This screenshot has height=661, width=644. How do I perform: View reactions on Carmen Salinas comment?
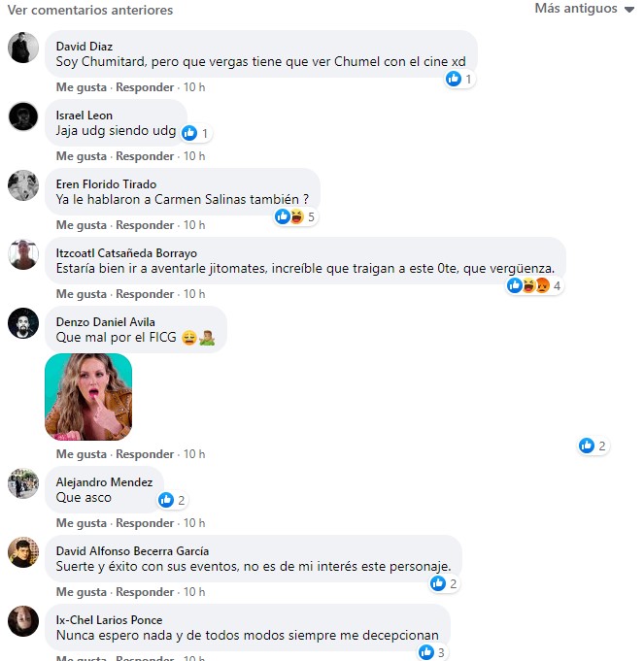296,216
